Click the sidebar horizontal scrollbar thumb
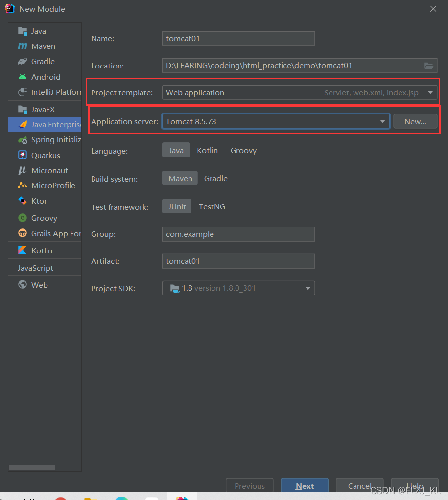Image resolution: width=448 pixels, height=500 pixels. [x=32, y=468]
